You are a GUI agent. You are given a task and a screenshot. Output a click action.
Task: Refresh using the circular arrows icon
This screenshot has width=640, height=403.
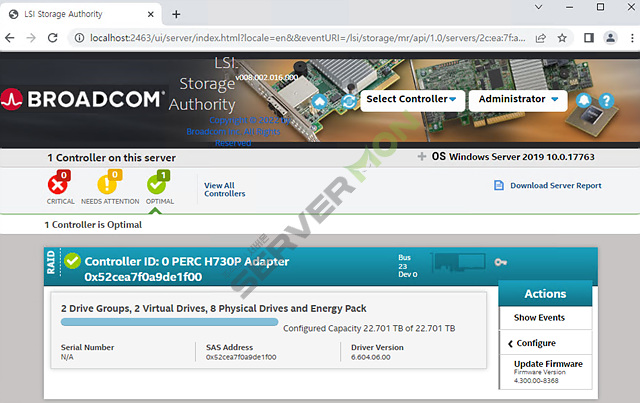tap(349, 101)
